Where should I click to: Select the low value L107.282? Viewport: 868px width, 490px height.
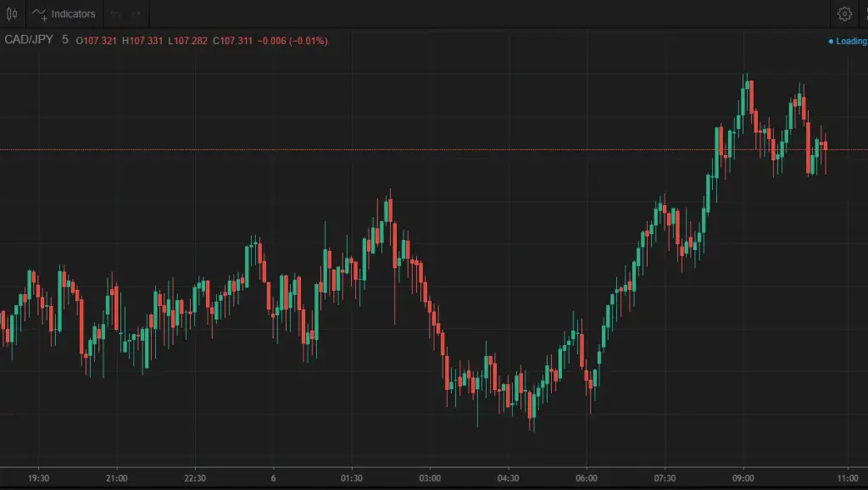coord(187,41)
